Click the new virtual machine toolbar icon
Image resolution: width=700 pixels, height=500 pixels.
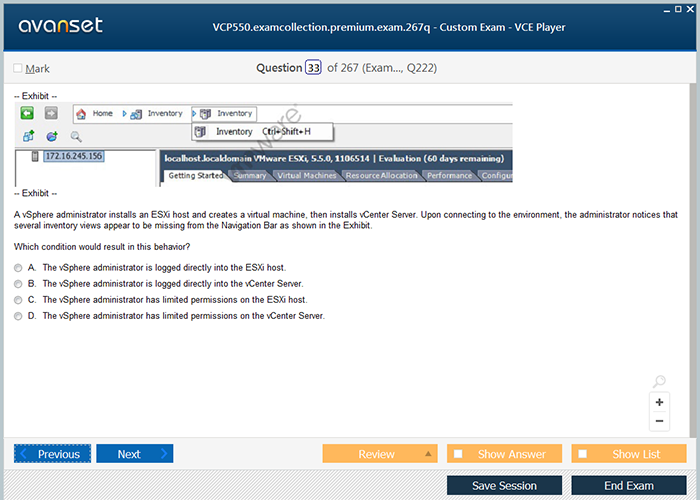29,136
